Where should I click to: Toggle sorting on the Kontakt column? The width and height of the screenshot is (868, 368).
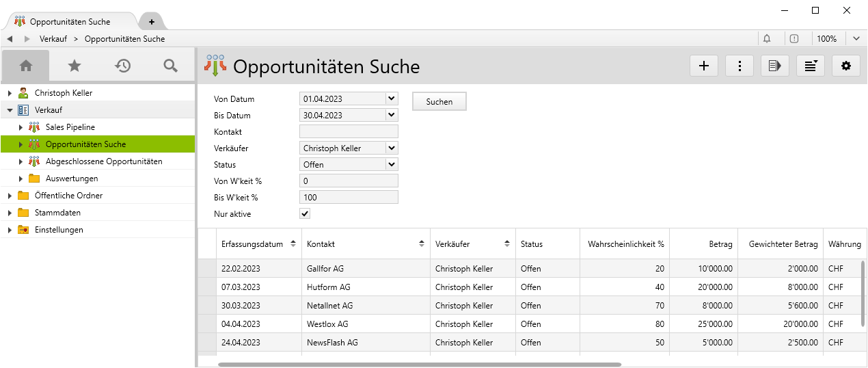pyautogui.click(x=422, y=244)
